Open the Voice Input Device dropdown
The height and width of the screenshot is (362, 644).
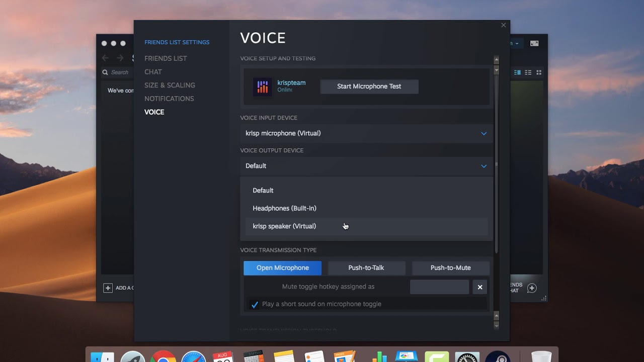366,133
